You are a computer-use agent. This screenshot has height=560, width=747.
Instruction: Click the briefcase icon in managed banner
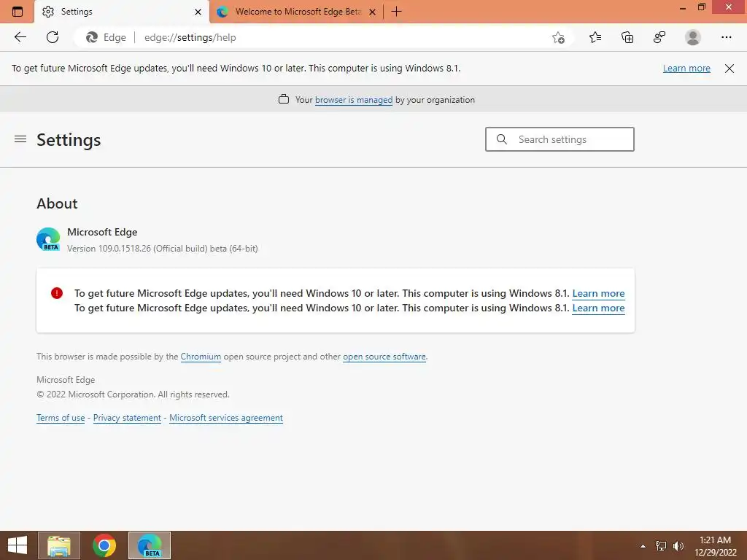[284, 99]
